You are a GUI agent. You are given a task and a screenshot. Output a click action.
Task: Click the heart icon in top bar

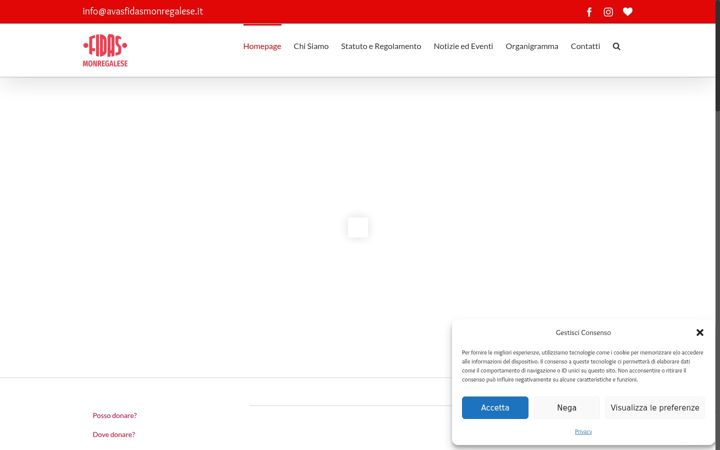tap(628, 11)
